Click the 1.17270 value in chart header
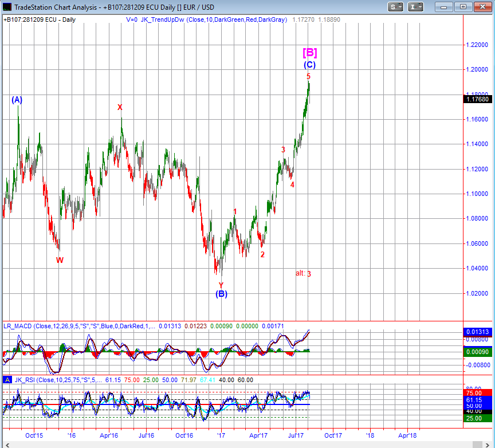Viewport: 495px width, 448px height. click(304, 19)
